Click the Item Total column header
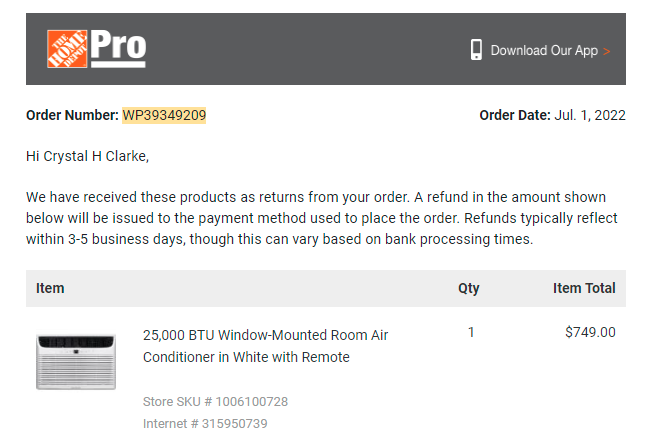This screenshot has height=436, width=646. tap(584, 288)
